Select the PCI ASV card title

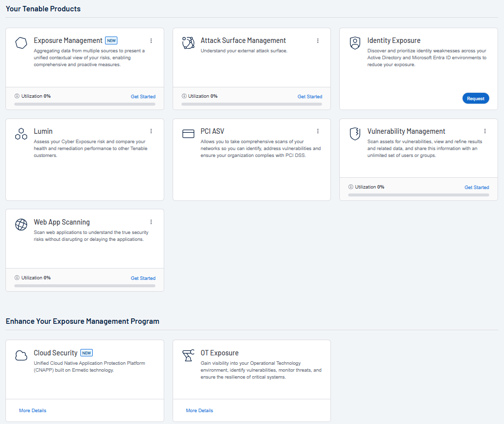click(212, 131)
